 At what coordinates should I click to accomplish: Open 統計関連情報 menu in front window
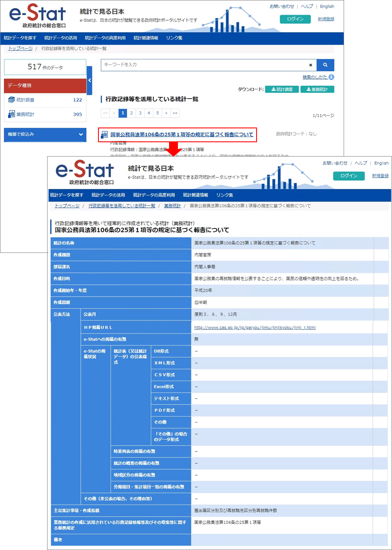(196, 195)
